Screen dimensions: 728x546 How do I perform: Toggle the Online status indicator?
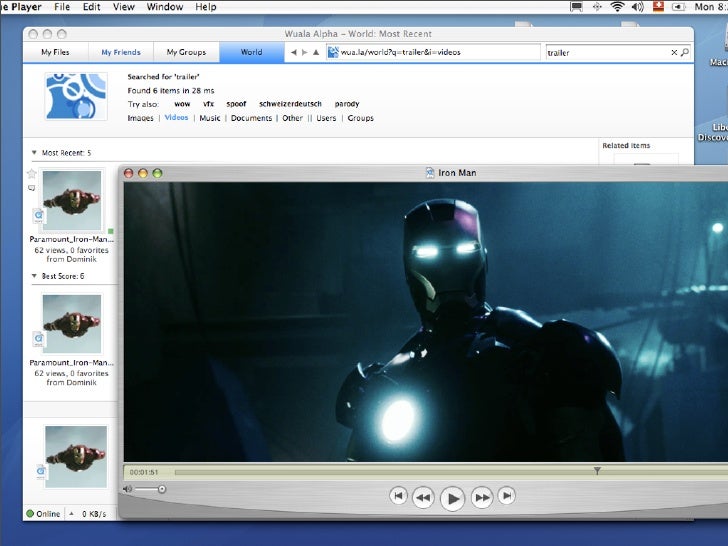[x=30, y=514]
